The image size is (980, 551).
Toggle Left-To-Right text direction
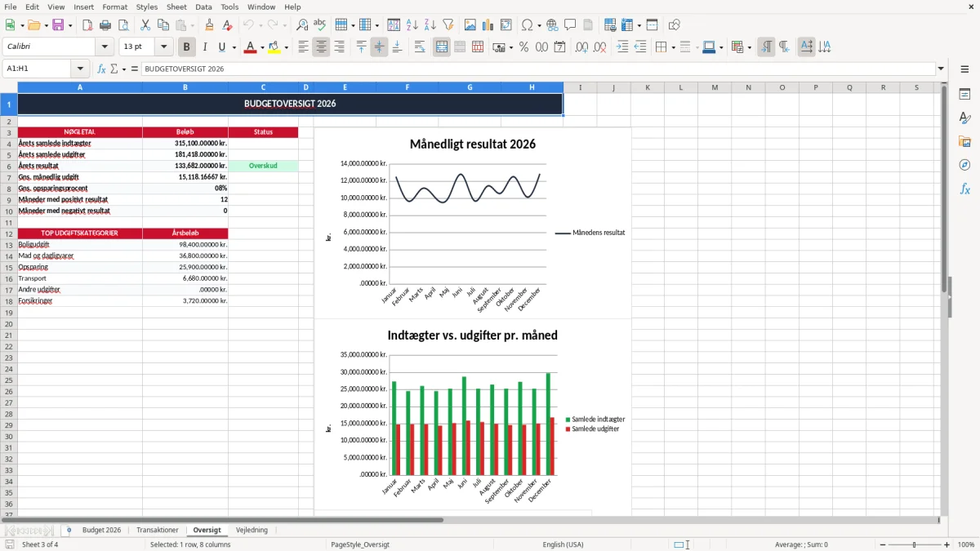pyautogui.click(x=766, y=47)
